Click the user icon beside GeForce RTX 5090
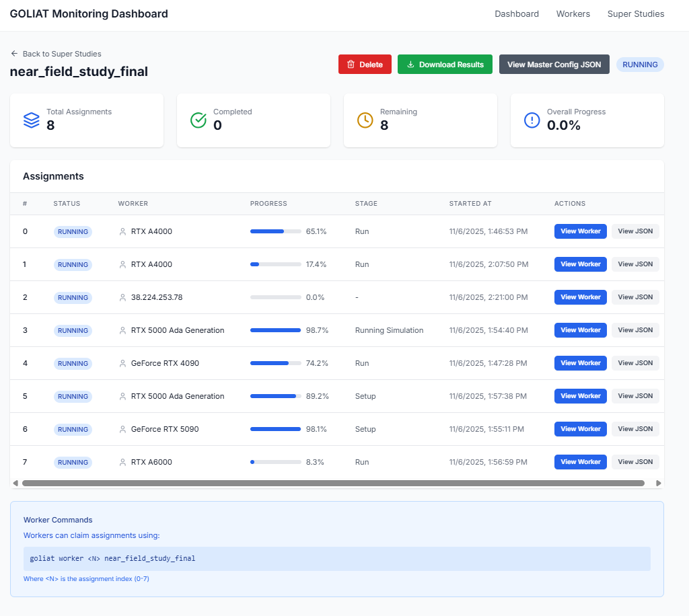The height and width of the screenshot is (616, 689). 122,429
